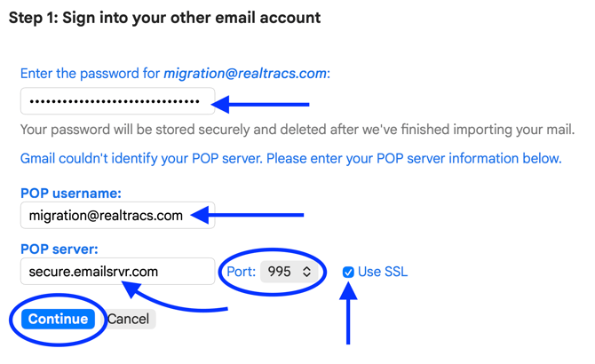Toggle the Use SSL checkbox
This screenshot has height=364, width=595.
[x=348, y=272]
